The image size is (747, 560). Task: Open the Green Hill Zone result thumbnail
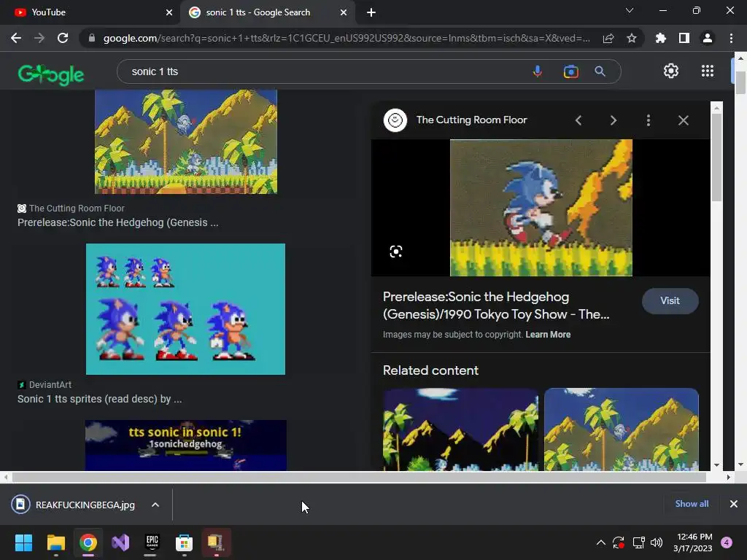pos(186,141)
